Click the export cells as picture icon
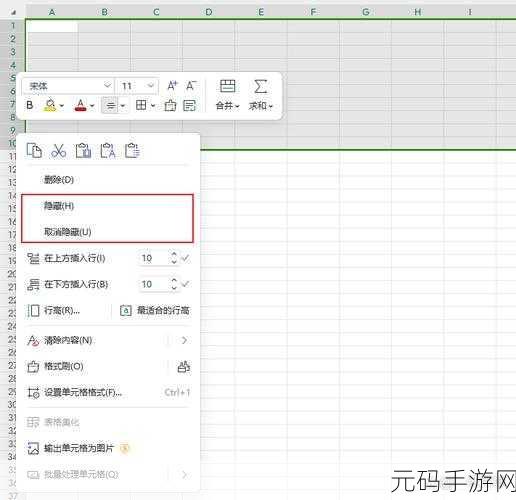 click(33, 449)
